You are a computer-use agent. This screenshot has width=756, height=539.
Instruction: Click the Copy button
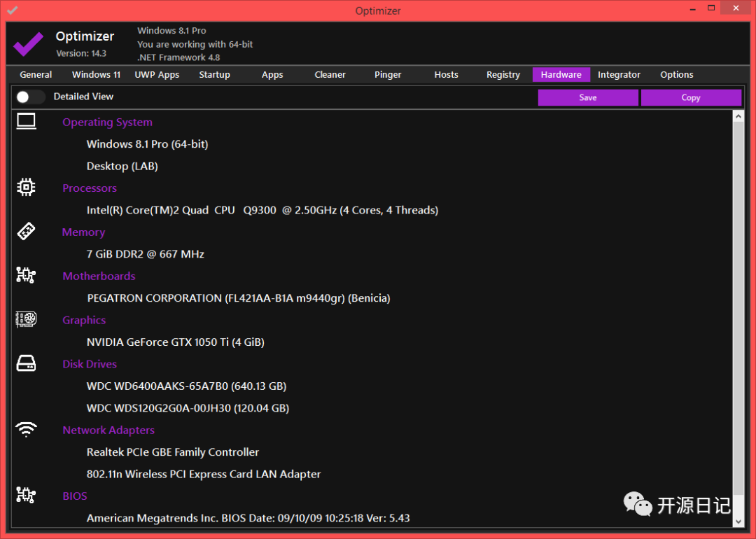[x=691, y=97]
